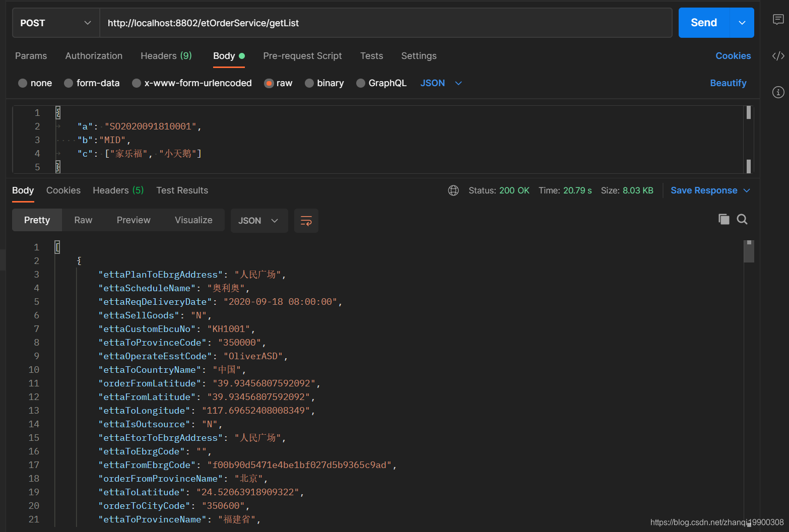Click the Beautify link

pyautogui.click(x=728, y=83)
